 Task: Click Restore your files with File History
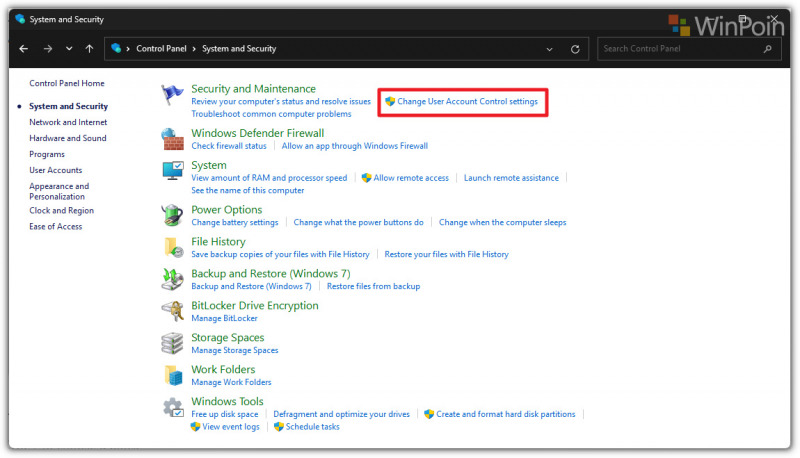coord(446,254)
